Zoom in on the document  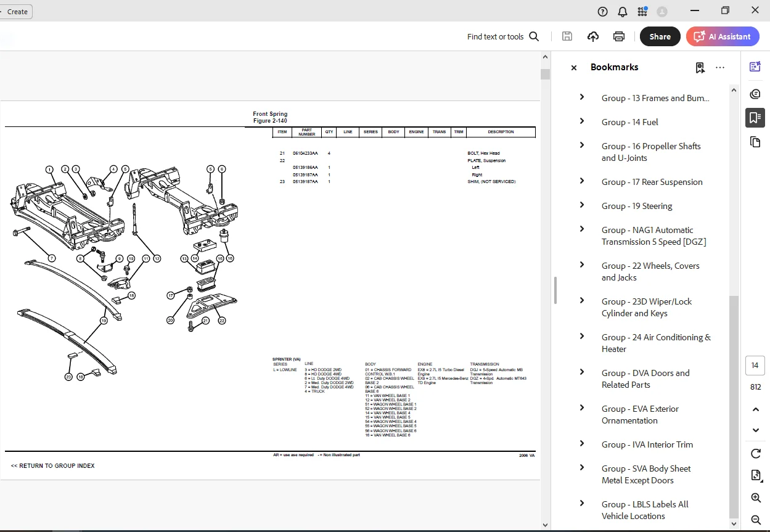point(756,497)
